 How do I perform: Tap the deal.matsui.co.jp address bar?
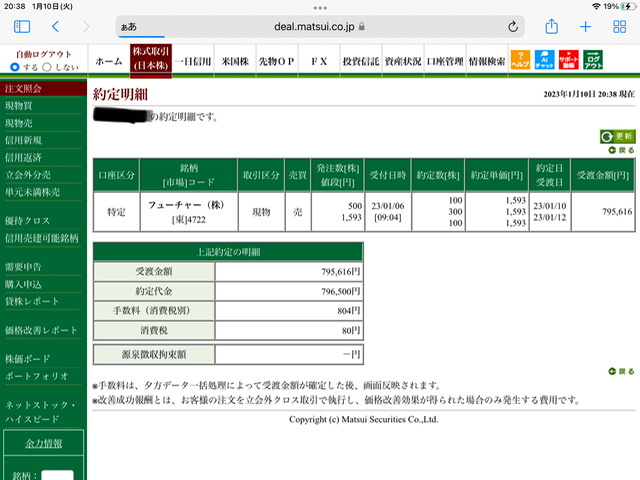coord(320,27)
